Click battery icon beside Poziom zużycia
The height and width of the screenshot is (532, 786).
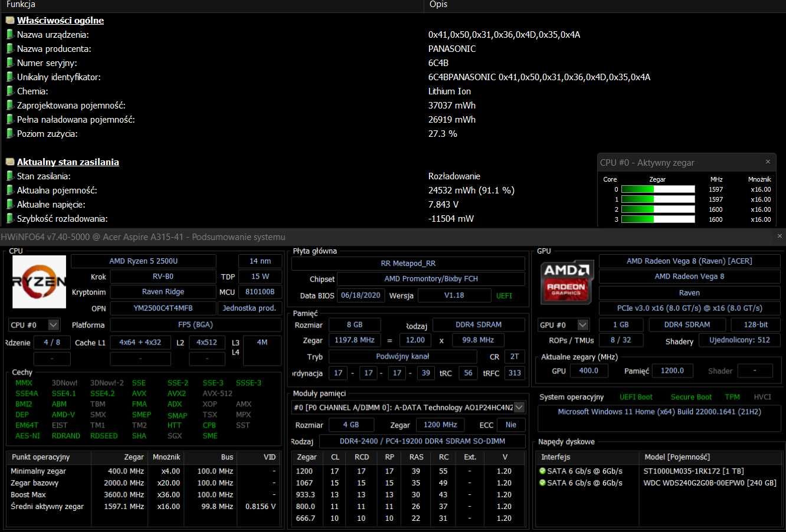(10, 133)
